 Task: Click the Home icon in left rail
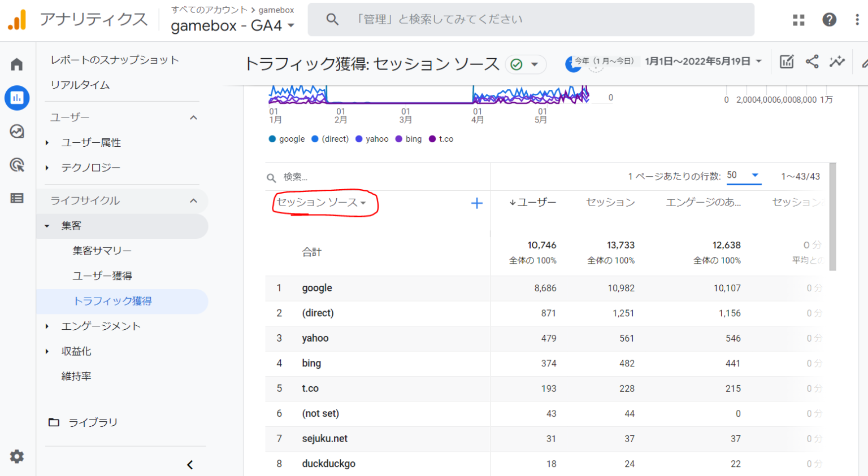tap(17, 64)
